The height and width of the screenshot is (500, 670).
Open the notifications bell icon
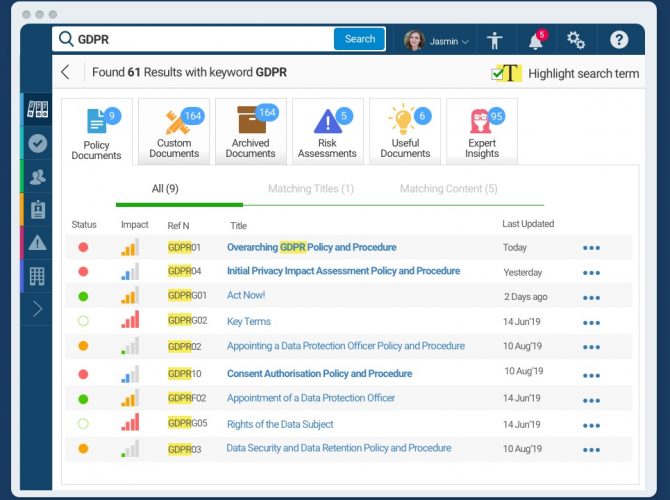tap(536, 41)
